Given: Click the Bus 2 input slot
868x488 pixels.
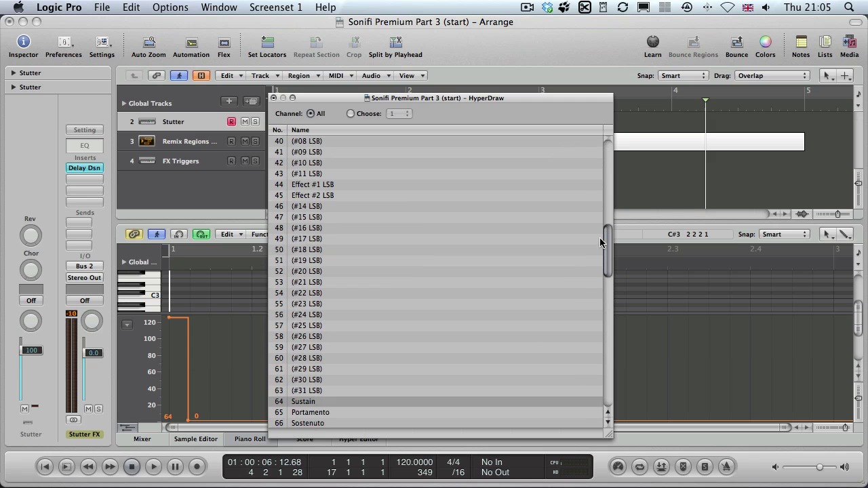Looking at the screenshot, I should 84,266.
